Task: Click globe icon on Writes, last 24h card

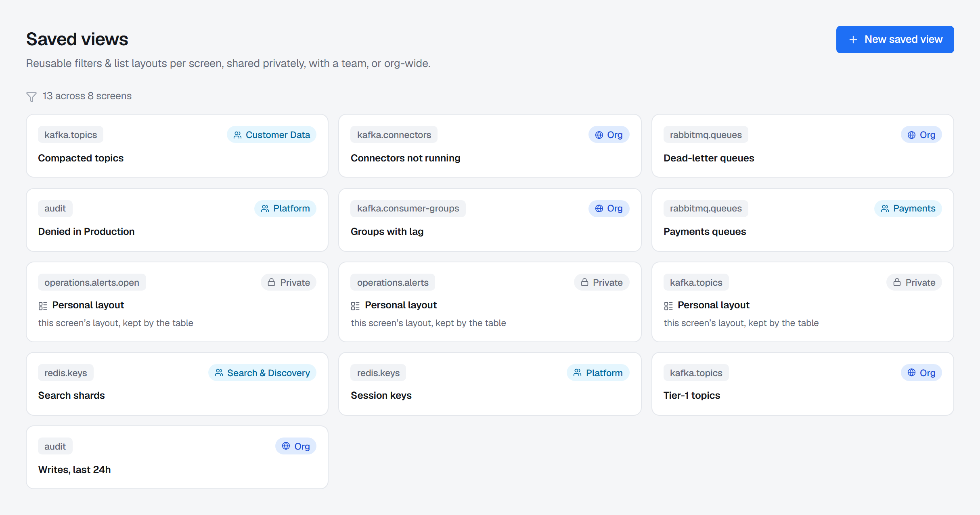Action: (x=286, y=446)
